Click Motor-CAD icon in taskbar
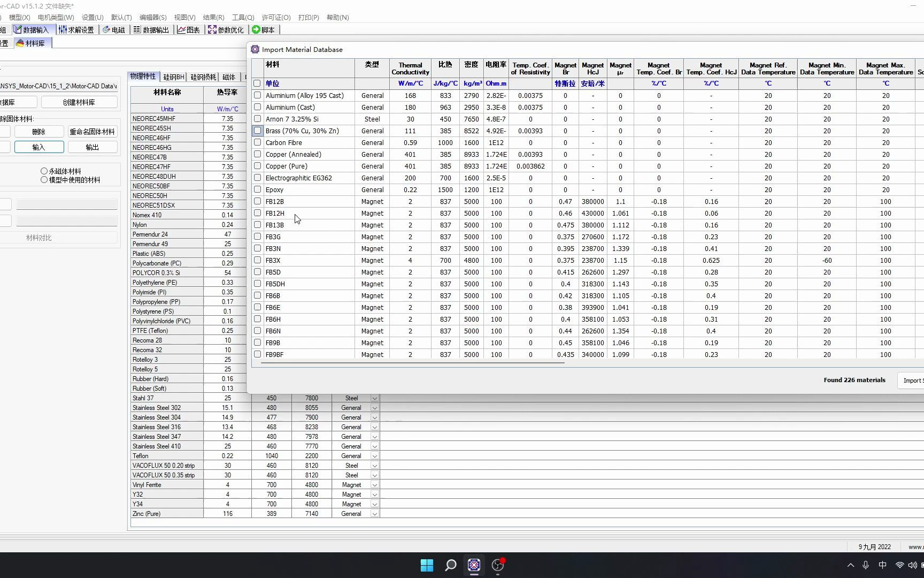The image size is (924, 578). point(474,565)
